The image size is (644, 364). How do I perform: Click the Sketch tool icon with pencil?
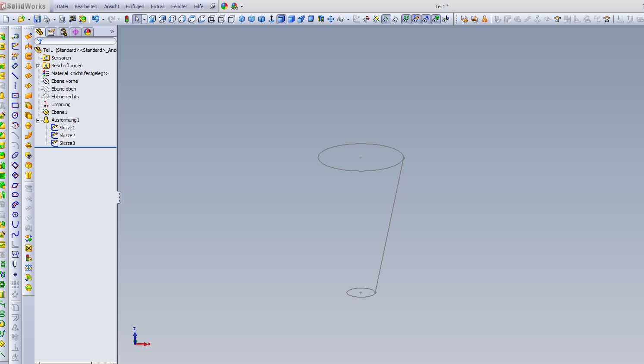(x=15, y=46)
